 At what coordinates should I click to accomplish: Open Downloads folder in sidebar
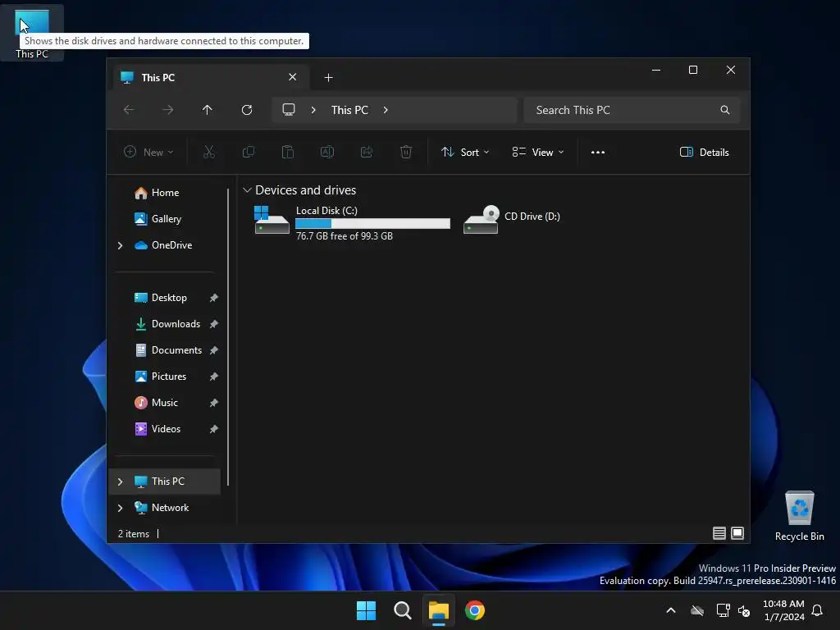point(167,324)
